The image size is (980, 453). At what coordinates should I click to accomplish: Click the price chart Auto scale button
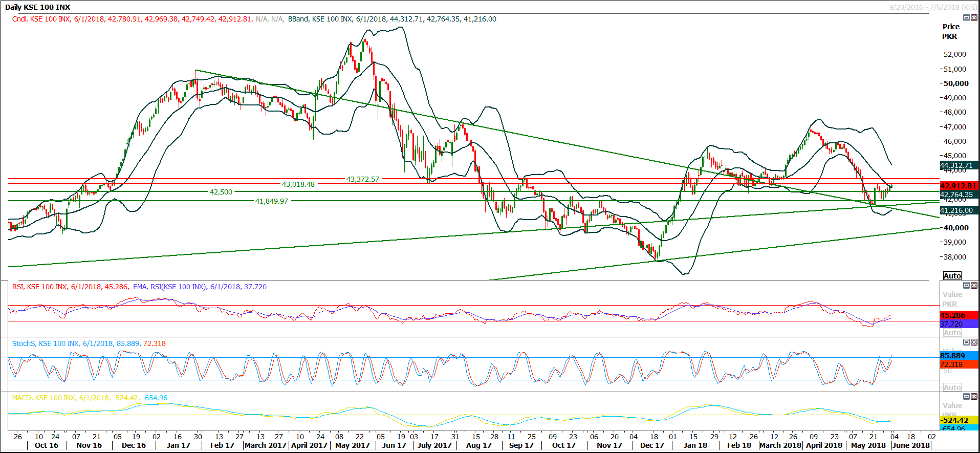952,275
